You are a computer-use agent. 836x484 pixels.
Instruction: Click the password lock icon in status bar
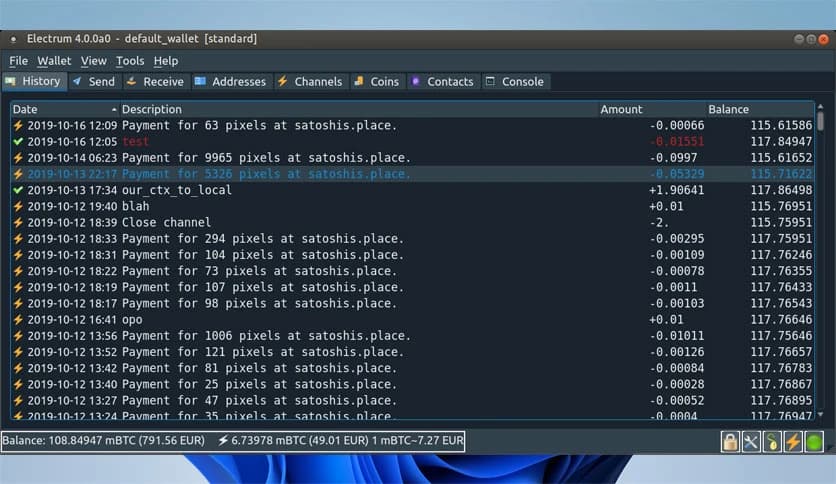coord(730,442)
